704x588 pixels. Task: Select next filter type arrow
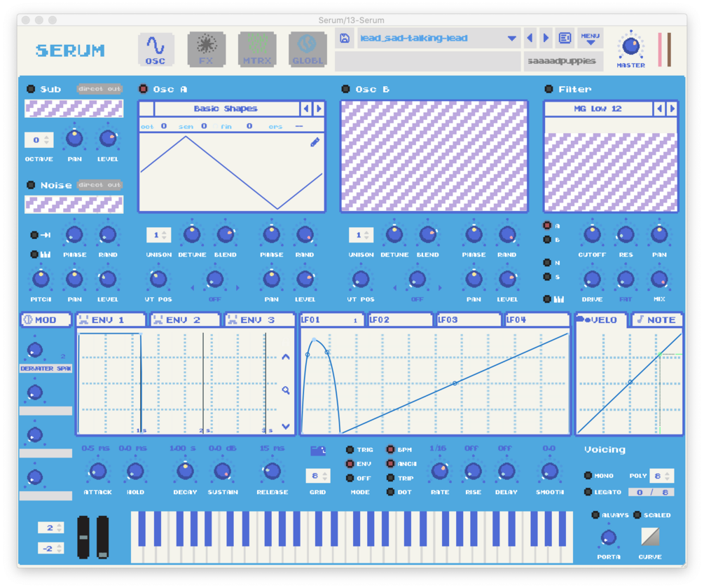tap(672, 108)
